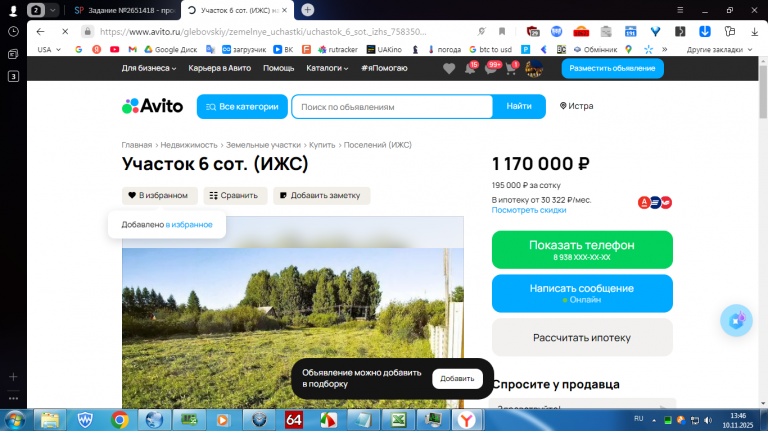
Task: Open the UAKino bookmark
Action: [384, 49]
